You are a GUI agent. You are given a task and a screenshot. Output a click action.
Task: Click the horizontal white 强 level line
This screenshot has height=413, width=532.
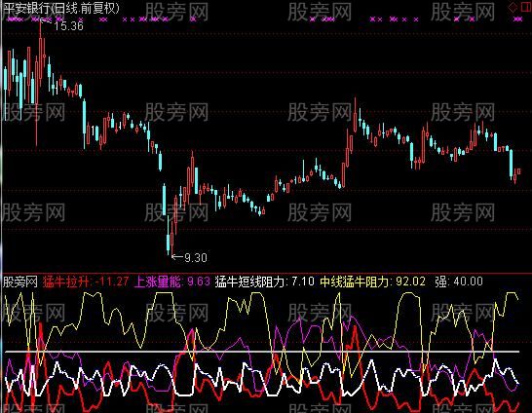point(262,352)
